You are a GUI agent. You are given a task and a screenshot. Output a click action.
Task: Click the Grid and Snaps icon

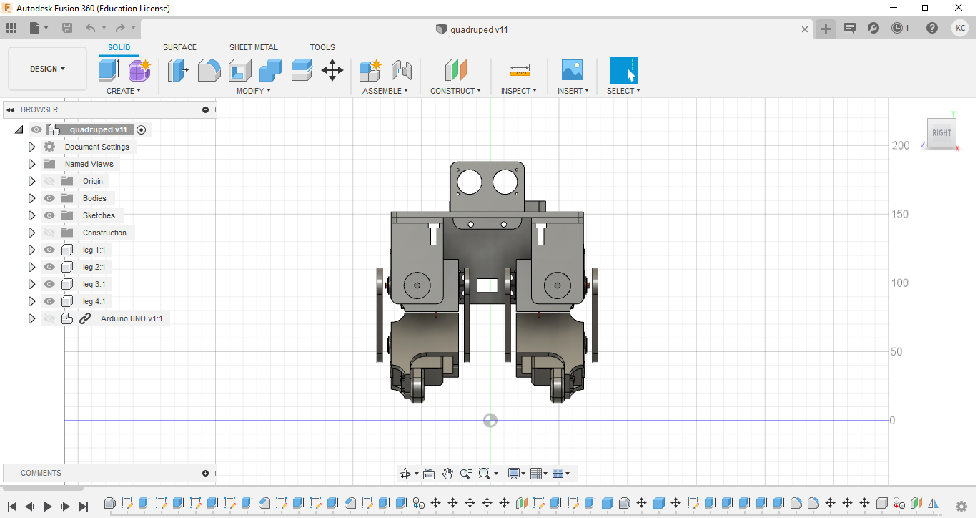click(538, 473)
